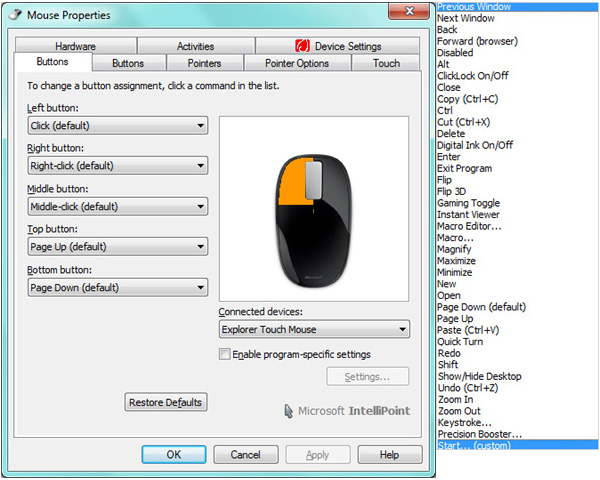This screenshot has height=480, width=600.
Task: Select Start... (custom) at list bottom
Action: pyautogui.click(x=517, y=445)
